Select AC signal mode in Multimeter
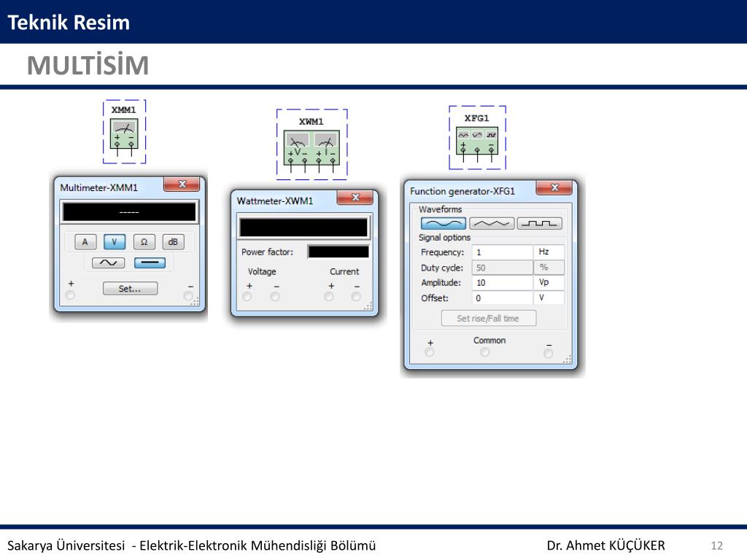Viewport: 747px width, 560px height. point(108,262)
